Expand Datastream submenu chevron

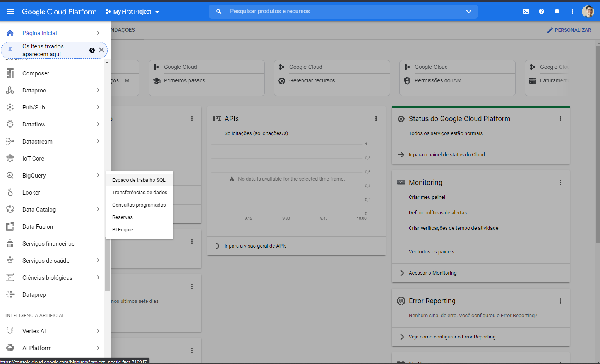click(98, 141)
